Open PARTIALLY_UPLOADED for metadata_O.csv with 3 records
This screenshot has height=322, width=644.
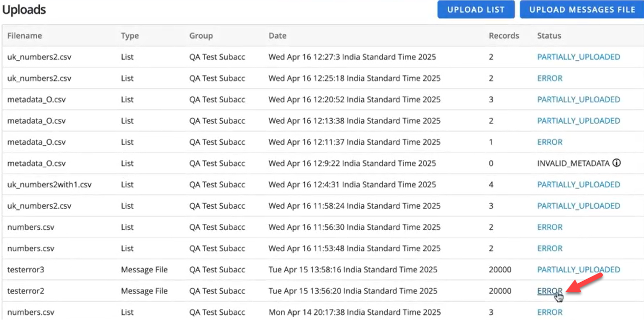[x=578, y=99]
